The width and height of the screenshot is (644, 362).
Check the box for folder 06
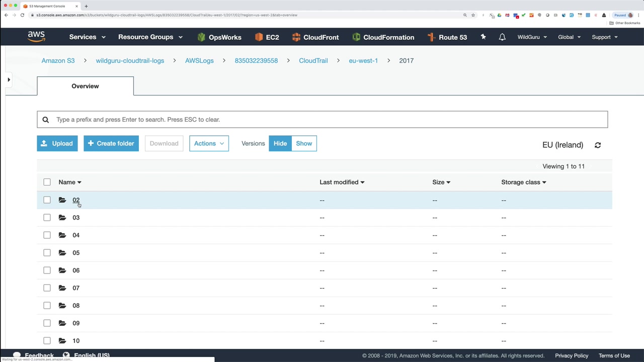click(x=47, y=270)
